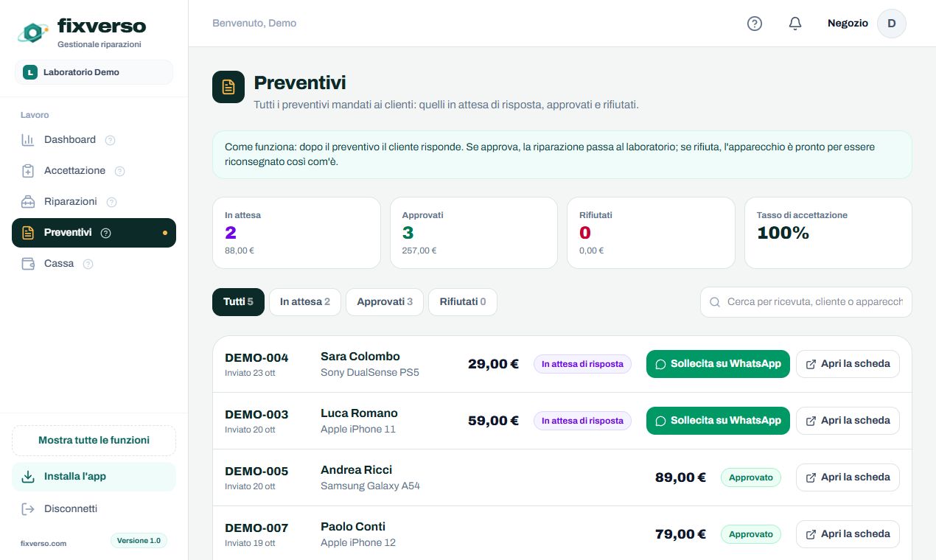
Task: Click device text Apple iPhone 11
Action: pyautogui.click(x=358, y=430)
